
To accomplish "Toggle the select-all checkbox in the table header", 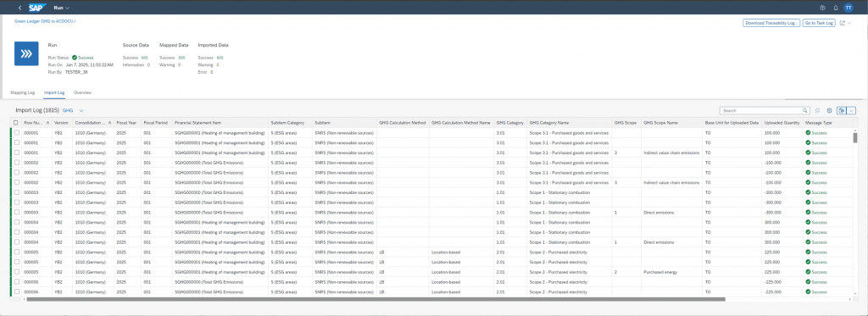I will pos(16,122).
